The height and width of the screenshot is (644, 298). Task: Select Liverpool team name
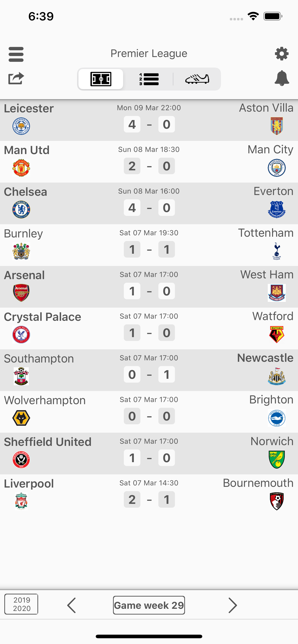click(29, 483)
